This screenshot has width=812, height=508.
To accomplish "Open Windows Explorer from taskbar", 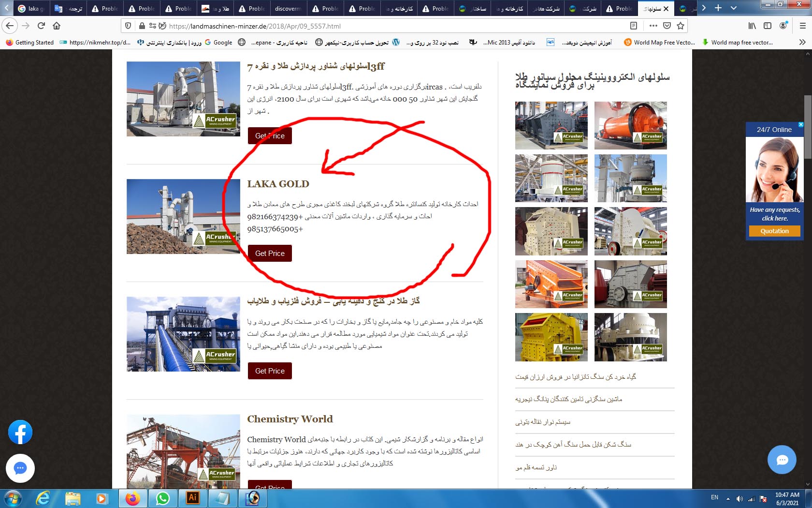I will [72, 498].
